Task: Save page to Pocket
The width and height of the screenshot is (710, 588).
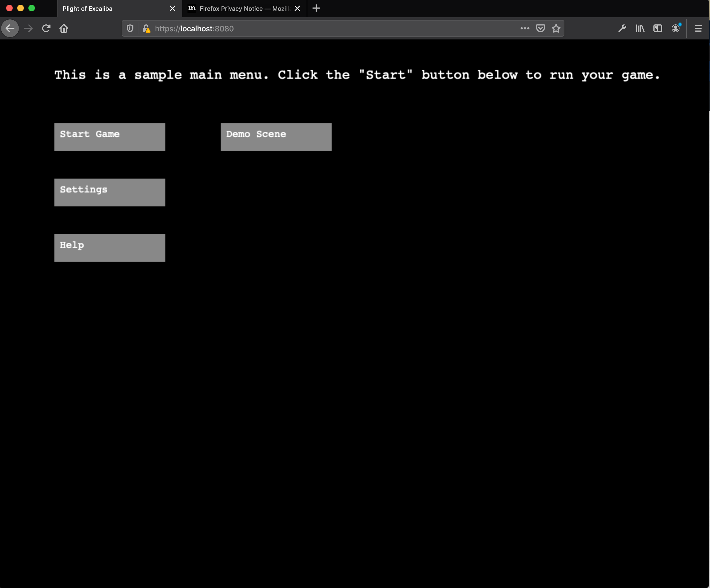Action: [x=540, y=28]
